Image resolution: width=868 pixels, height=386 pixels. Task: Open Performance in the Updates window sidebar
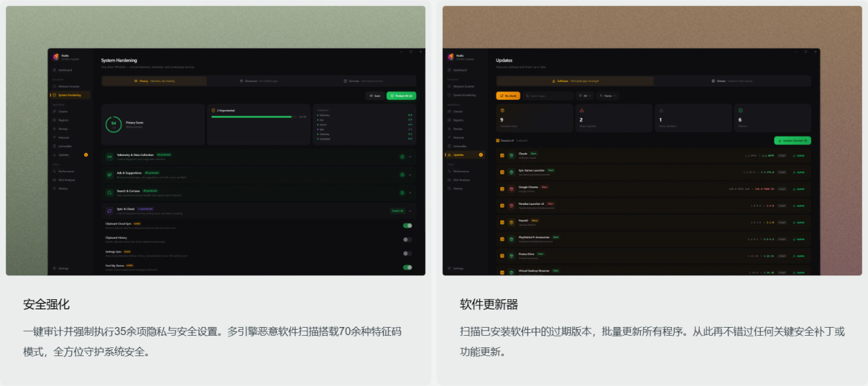point(465,171)
